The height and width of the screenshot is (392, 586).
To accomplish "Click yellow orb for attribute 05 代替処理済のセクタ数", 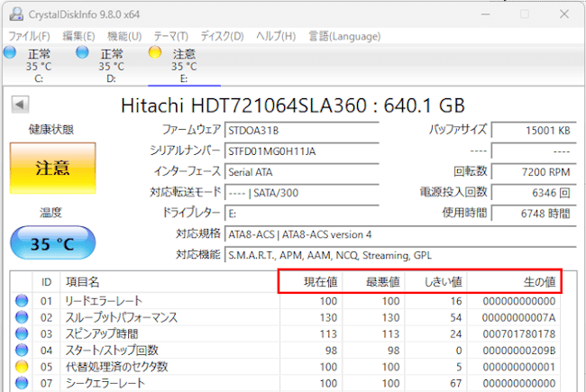I will tap(22, 367).
